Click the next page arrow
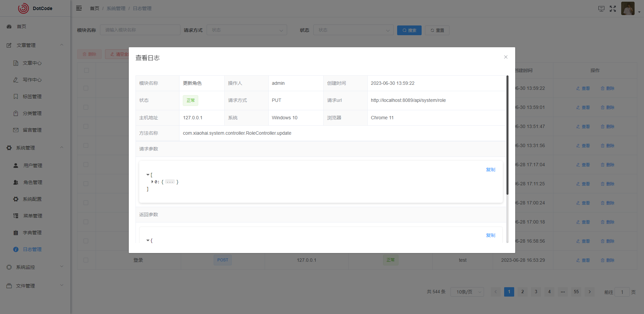 [590, 292]
